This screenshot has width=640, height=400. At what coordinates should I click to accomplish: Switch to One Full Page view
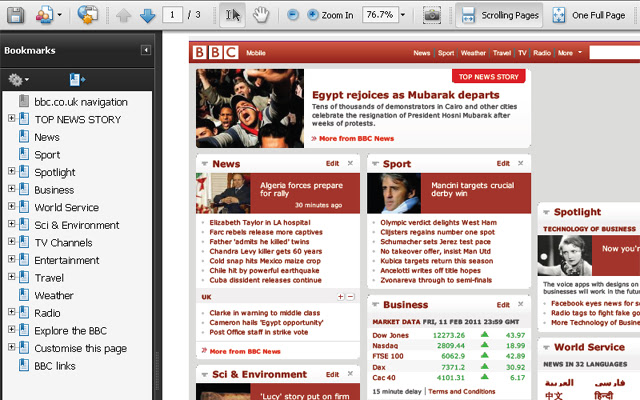588,15
